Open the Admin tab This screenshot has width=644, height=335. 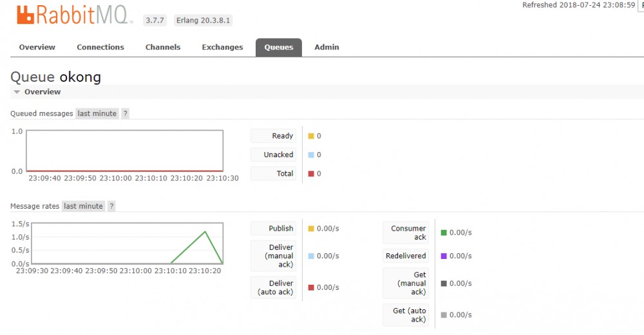327,47
